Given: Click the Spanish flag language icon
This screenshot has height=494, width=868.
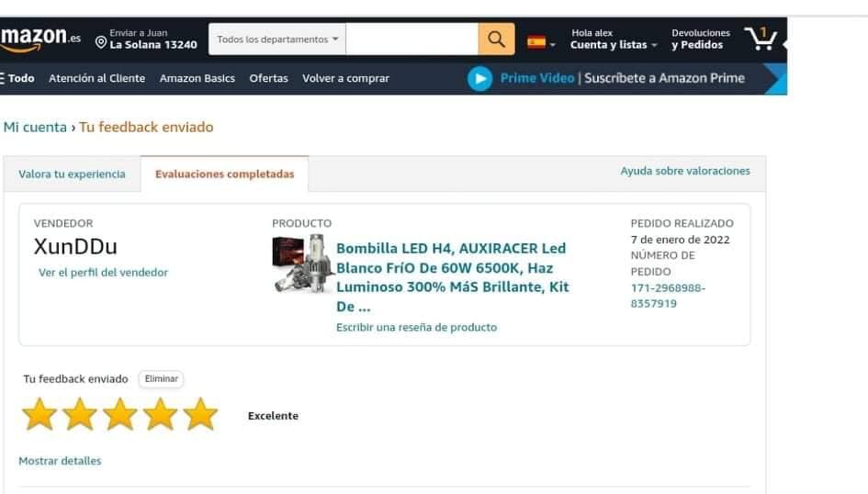Looking at the screenshot, I should 536,42.
